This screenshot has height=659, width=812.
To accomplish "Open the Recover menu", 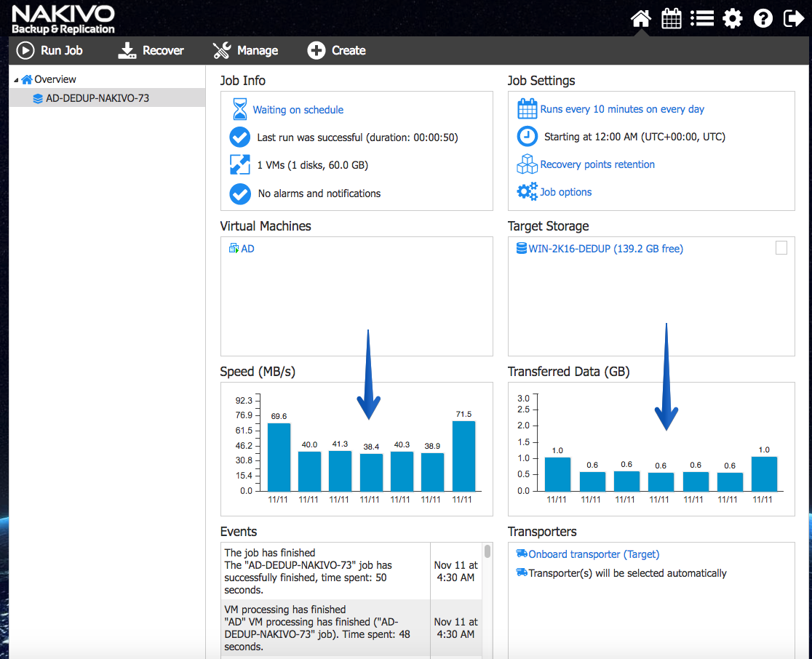I will pyautogui.click(x=151, y=50).
